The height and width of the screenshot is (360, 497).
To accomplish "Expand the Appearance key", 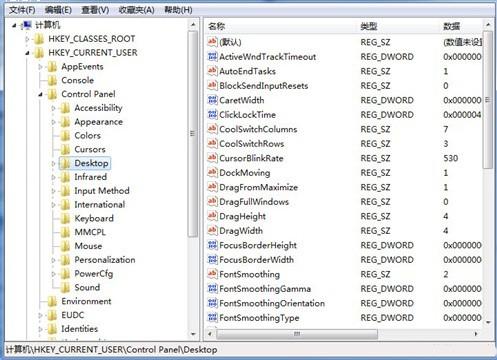I will point(53,122).
